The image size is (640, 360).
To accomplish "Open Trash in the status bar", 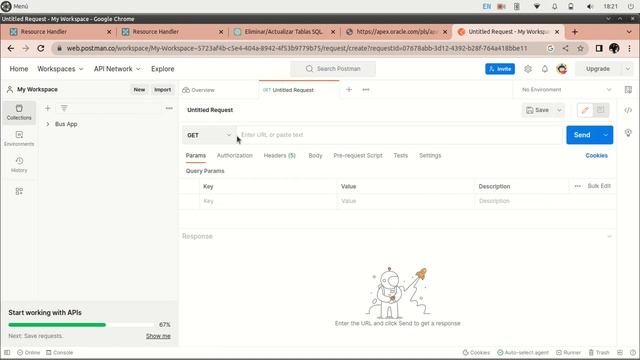I will tap(599, 353).
